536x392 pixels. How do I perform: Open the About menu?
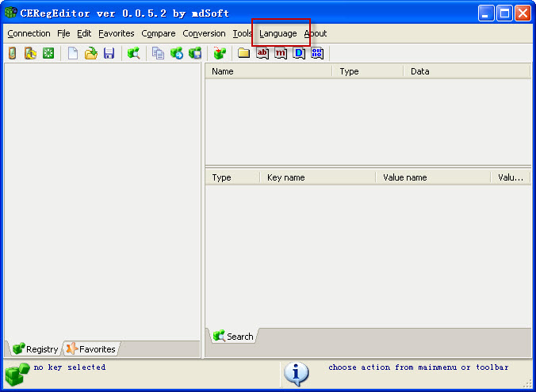316,33
